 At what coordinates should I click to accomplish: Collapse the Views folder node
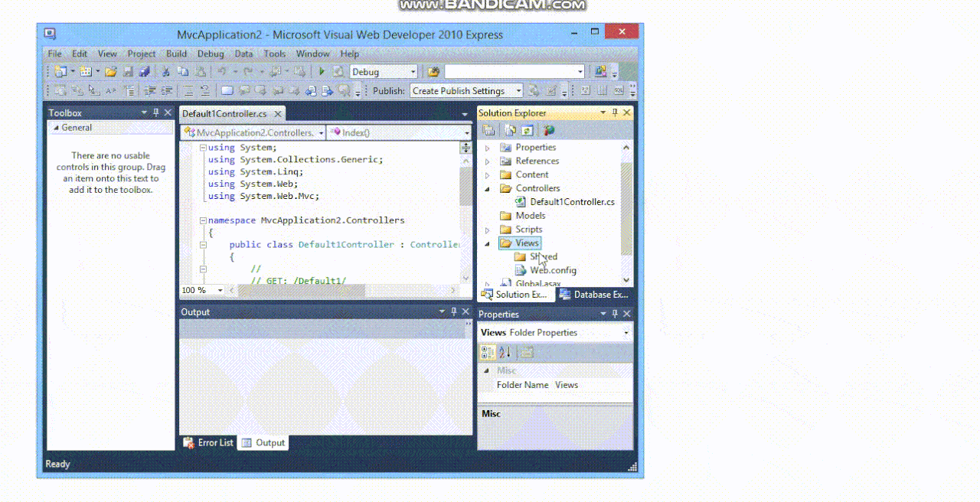click(x=488, y=243)
